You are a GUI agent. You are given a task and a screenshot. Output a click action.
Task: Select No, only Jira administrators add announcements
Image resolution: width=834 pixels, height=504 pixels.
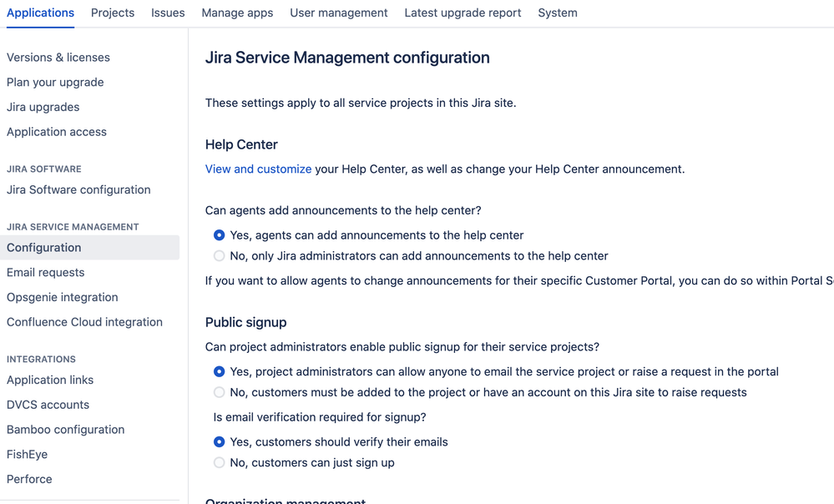[219, 255]
